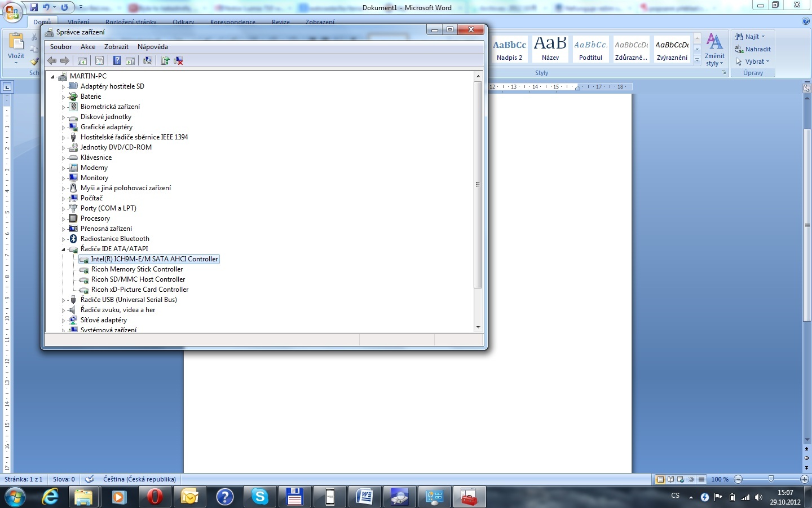Click the zoom in plus button
812x508 pixels.
click(805, 479)
